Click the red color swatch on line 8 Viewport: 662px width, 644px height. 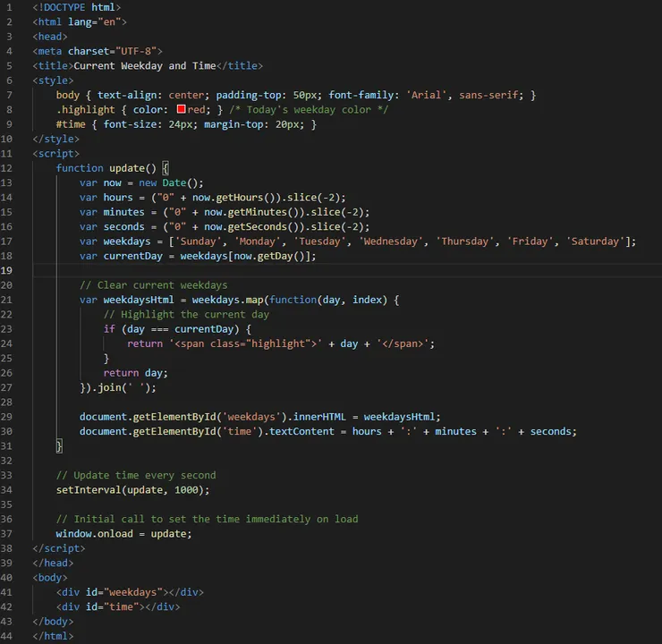point(181,109)
